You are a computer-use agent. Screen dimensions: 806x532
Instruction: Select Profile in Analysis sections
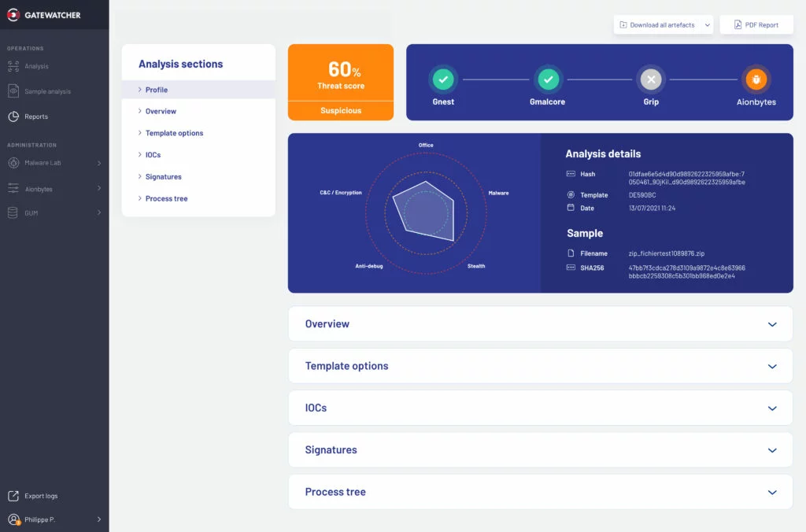tap(198, 90)
